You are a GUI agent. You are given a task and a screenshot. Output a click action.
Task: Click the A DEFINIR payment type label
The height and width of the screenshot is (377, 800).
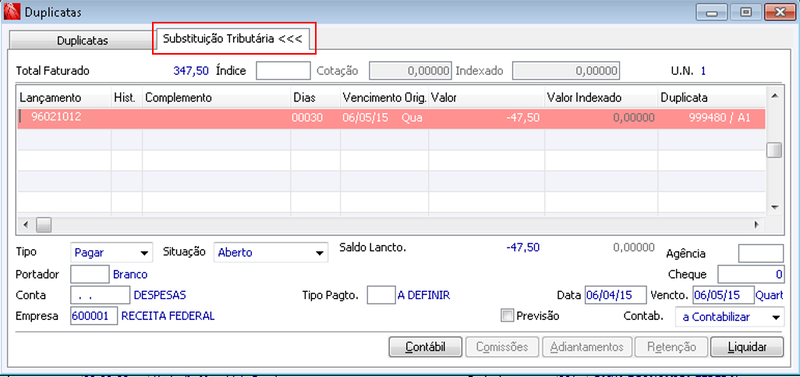[424, 295]
